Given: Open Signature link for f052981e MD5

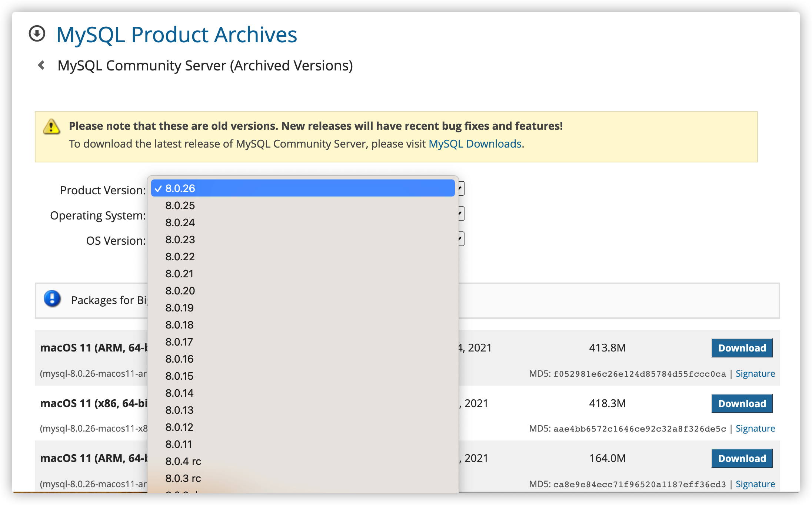Looking at the screenshot, I should point(755,374).
